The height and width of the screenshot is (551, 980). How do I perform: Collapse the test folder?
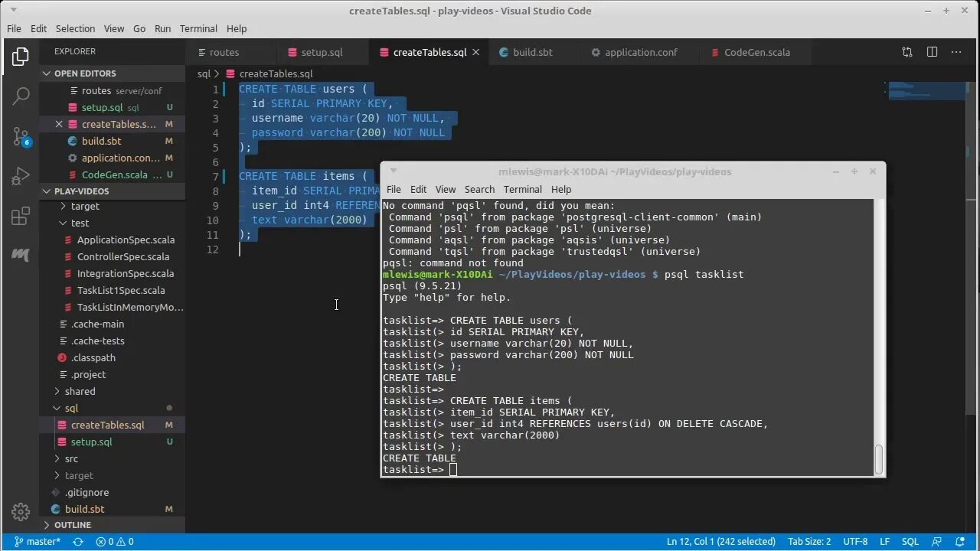[x=112, y=223]
